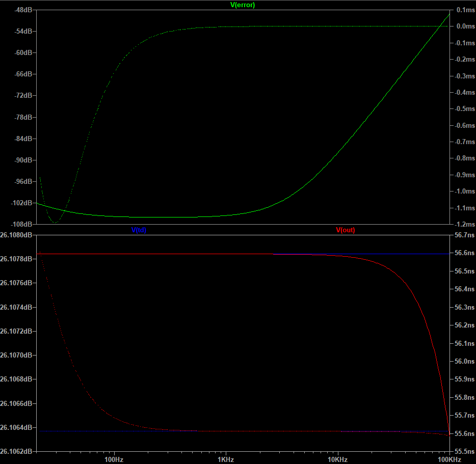
Task: Click the -0.3ms right axis label
Action: coord(464,76)
